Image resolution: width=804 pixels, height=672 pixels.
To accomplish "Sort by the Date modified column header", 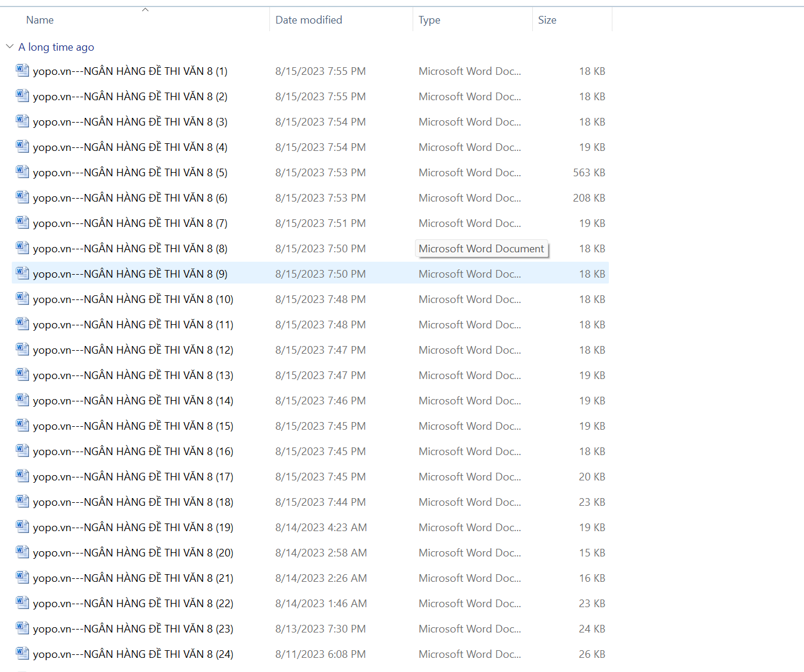I will (309, 20).
